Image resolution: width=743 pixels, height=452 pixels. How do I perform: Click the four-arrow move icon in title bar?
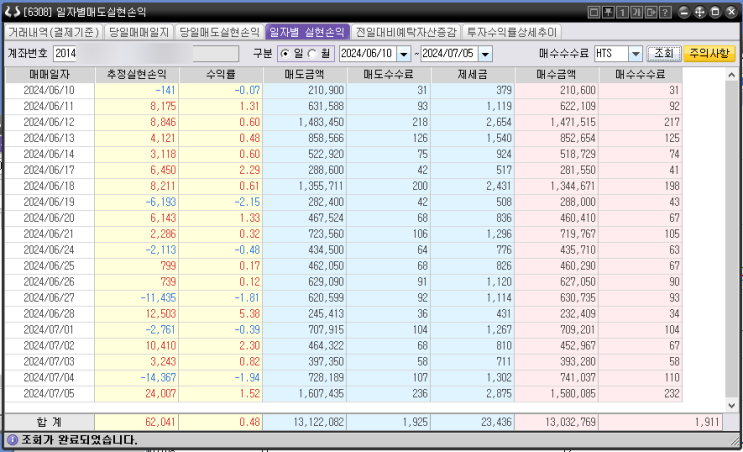click(699, 12)
